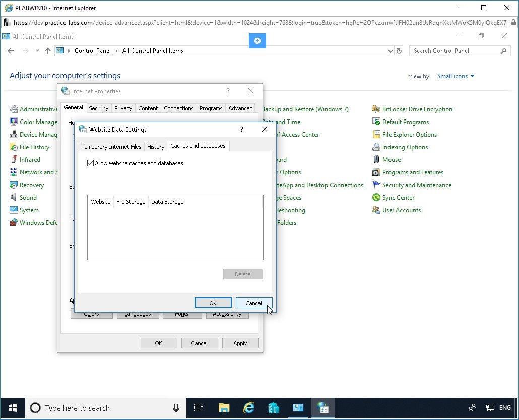
Task: Click the Administrative Tools icon
Action: [14, 109]
